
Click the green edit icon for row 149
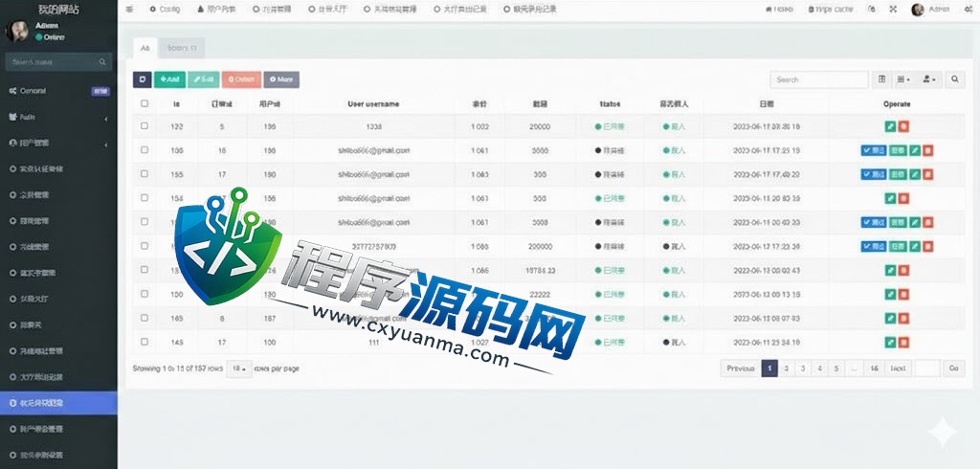tap(891, 319)
